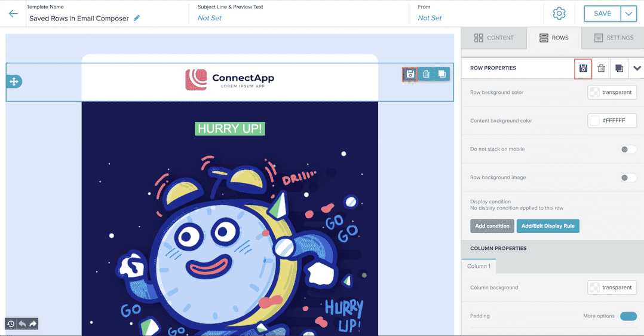The height and width of the screenshot is (336, 644).
Task: Click the back arrow icon
Action: [13, 14]
